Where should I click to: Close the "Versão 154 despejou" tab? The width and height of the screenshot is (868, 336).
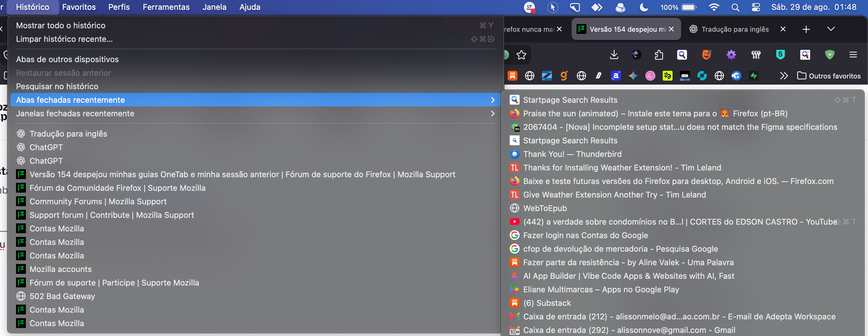(x=671, y=29)
